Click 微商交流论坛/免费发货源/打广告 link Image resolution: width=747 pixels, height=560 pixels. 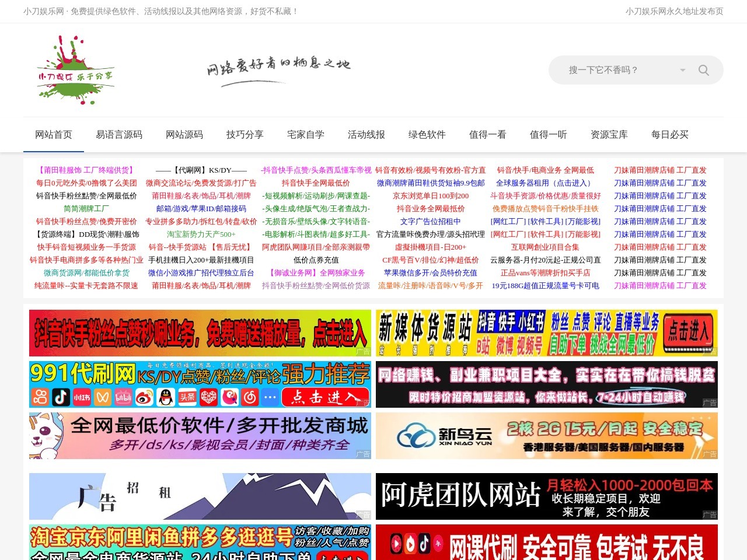(201, 183)
